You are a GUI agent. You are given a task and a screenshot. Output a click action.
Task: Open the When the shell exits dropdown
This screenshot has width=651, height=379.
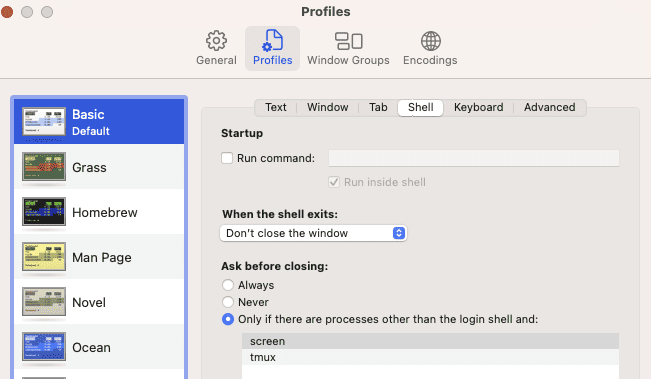[313, 233]
